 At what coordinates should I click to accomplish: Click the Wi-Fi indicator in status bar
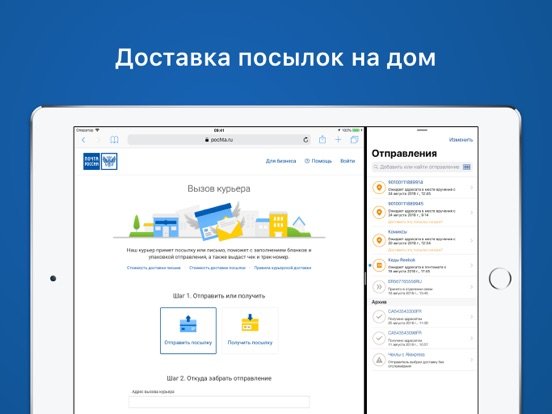point(97,130)
